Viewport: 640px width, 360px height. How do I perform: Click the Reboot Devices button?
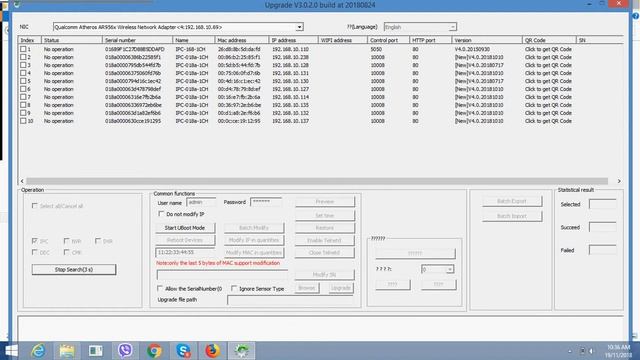pyautogui.click(x=185, y=240)
